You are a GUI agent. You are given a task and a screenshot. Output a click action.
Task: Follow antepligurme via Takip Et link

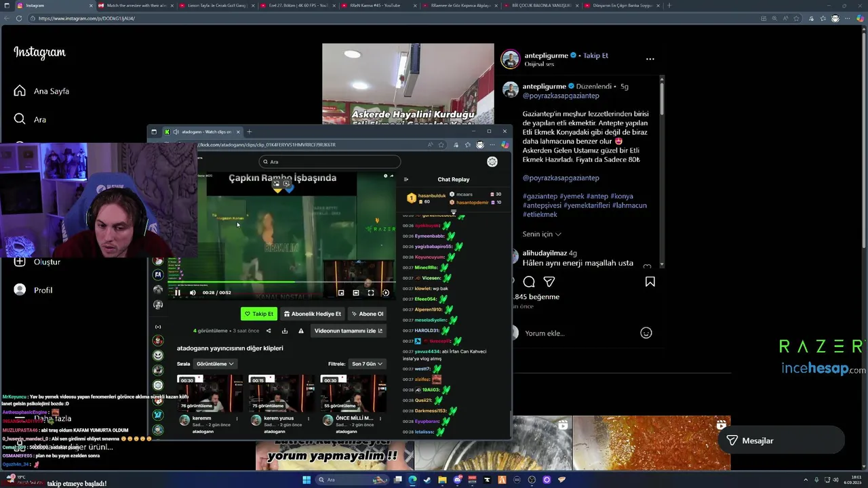[596, 56]
